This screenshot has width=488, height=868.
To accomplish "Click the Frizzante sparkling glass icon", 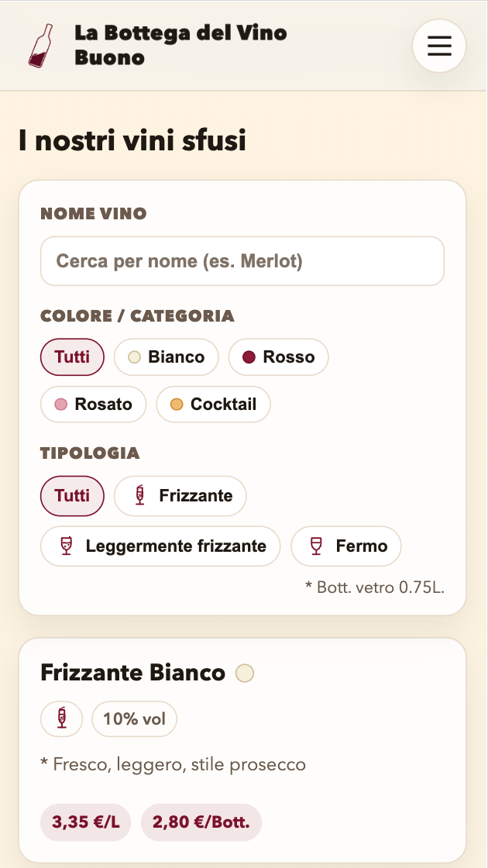I will click(x=141, y=496).
